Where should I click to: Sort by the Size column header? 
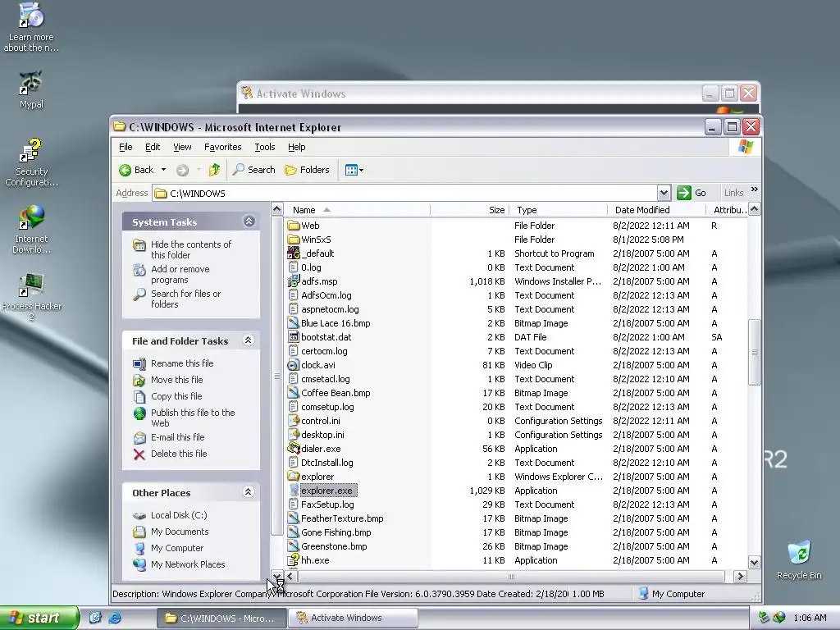470,210
